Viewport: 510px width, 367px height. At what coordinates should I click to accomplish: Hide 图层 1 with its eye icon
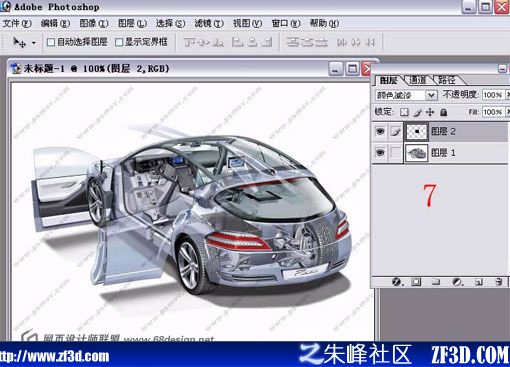[380, 153]
